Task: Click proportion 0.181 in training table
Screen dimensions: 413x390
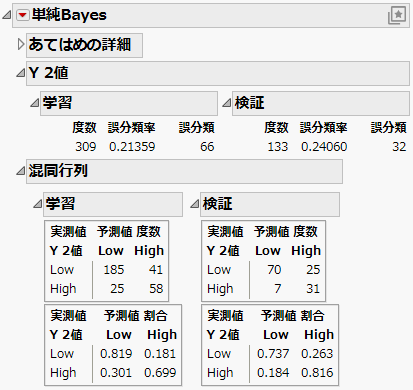Action: coord(160,354)
